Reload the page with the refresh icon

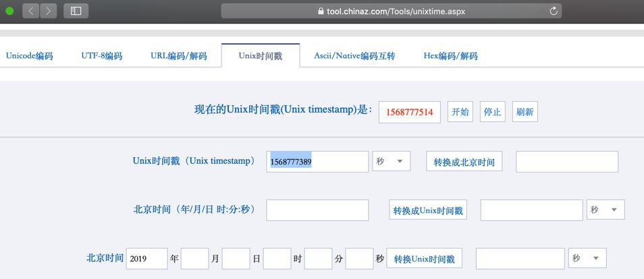pyautogui.click(x=554, y=11)
